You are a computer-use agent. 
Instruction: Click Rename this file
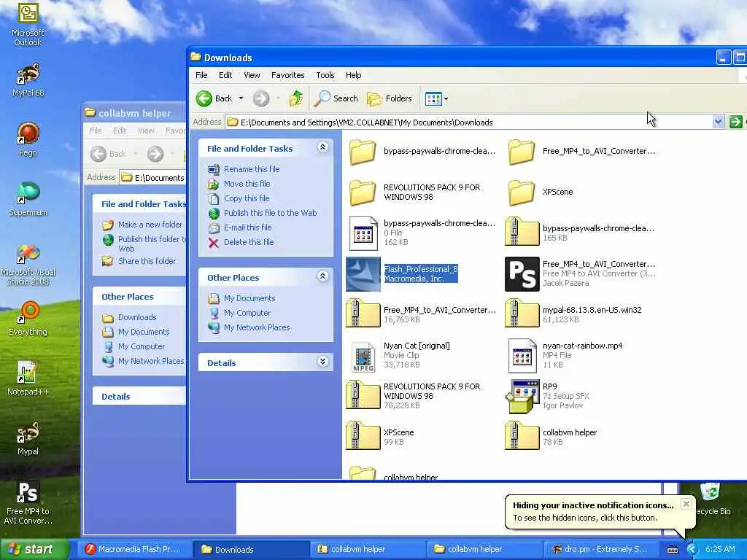pyautogui.click(x=252, y=169)
